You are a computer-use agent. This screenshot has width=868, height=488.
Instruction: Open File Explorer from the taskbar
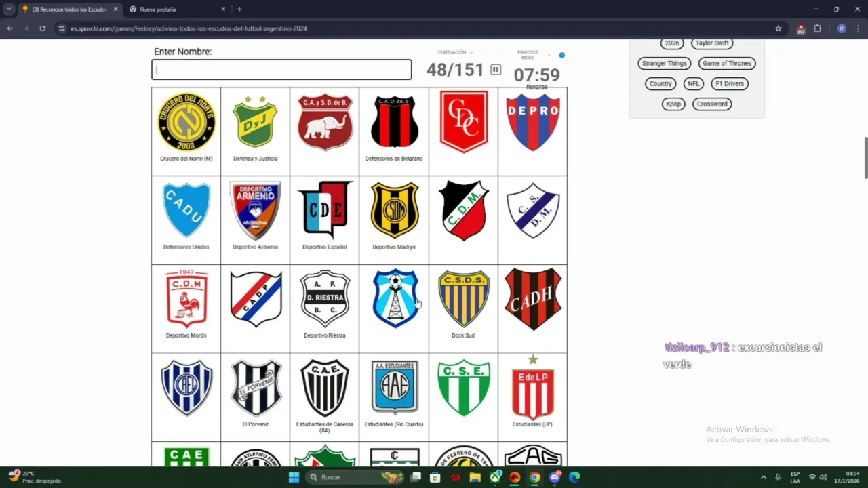[x=475, y=477]
